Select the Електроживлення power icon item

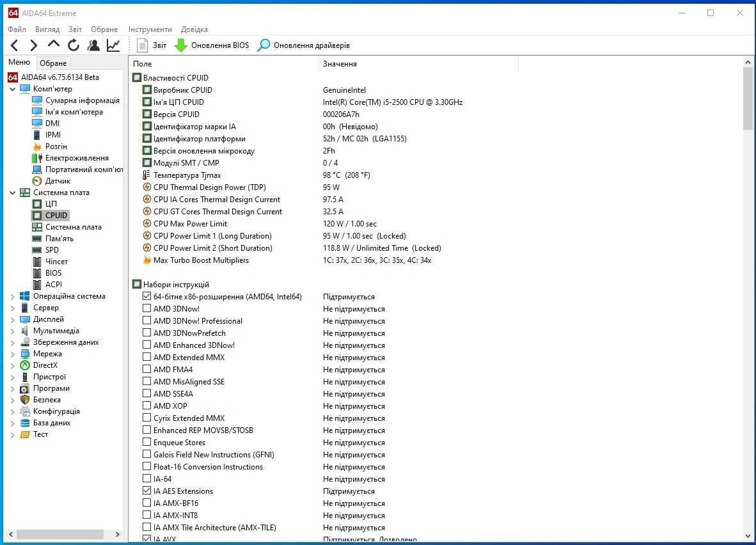pyautogui.click(x=37, y=158)
